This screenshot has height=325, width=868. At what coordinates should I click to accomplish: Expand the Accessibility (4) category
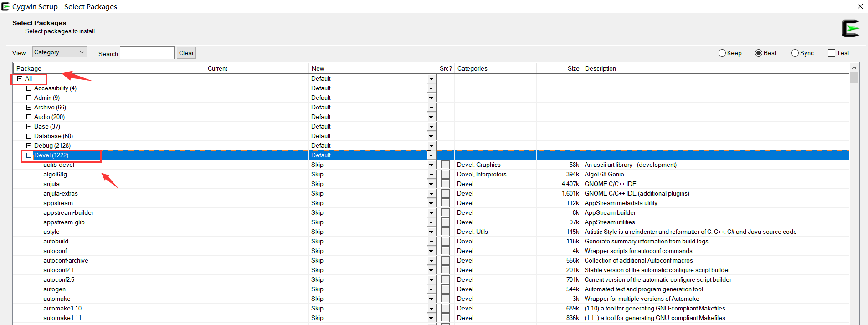coord(29,88)
